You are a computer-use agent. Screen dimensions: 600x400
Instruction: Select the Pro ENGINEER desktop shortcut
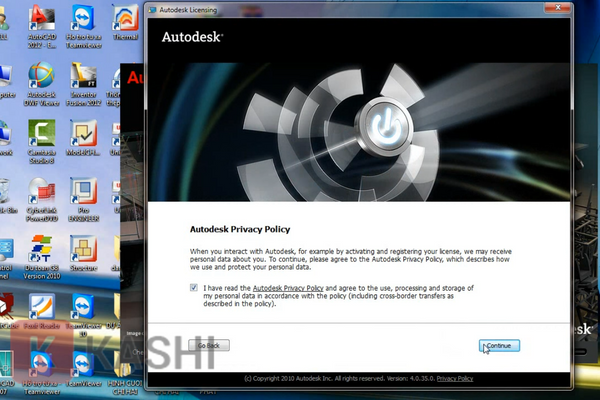coord(82,194)
